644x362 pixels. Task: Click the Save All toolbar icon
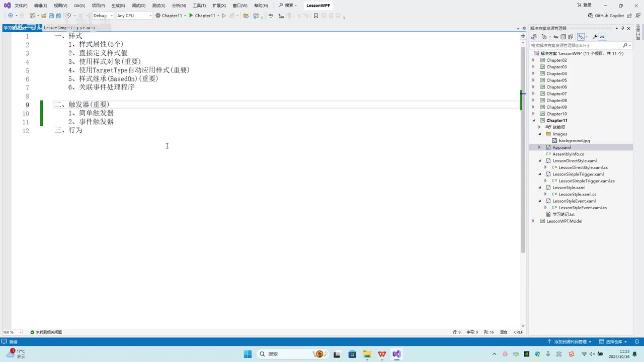58,16
